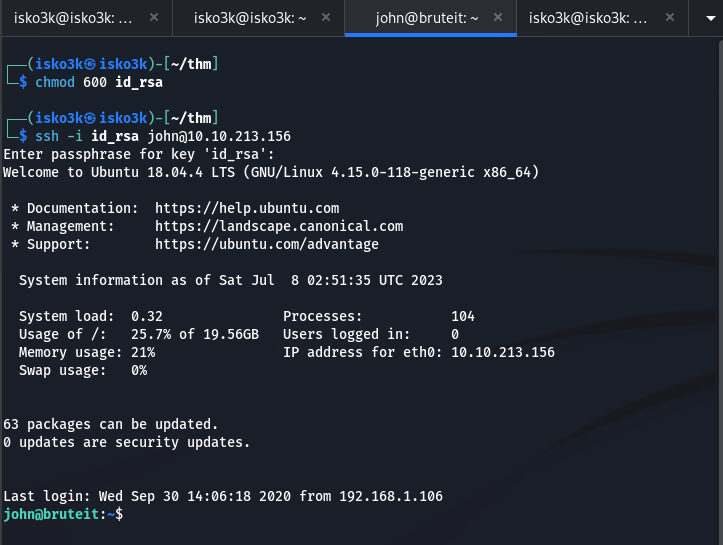Screen dimensions: 723x545
Task: Switch to the rightmost isko3k@isko3k tab
Action: tap(588, 18)
